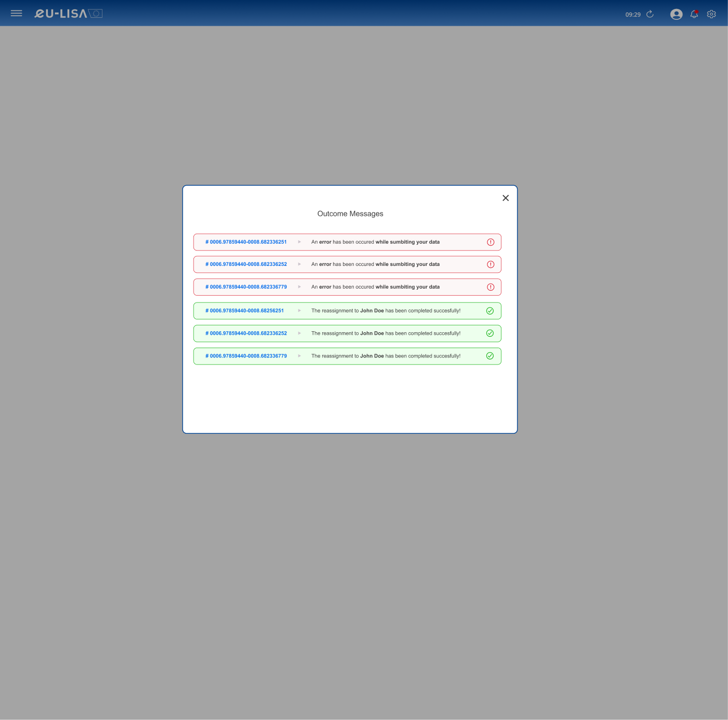
Task: Open link # 0006.97859440-0008.682336251
Action: pos(246,242)
